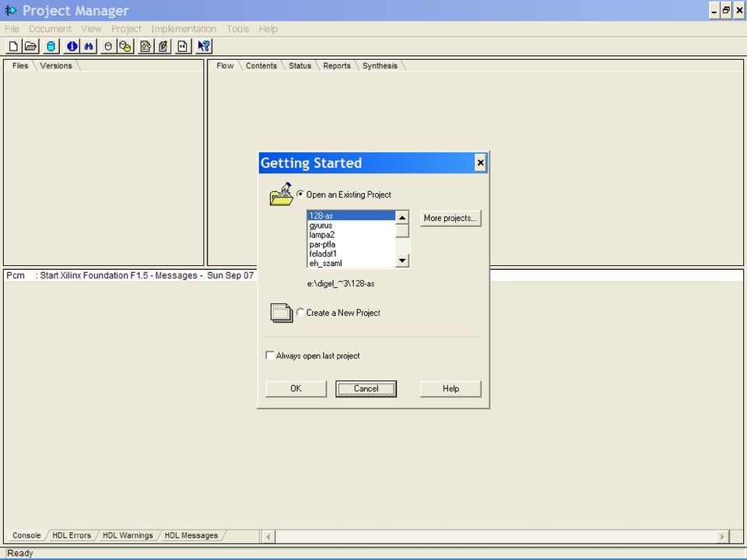The height and width of the screenshot is (560, 747).
Task: Click the Cancel button
Action: 366,389
